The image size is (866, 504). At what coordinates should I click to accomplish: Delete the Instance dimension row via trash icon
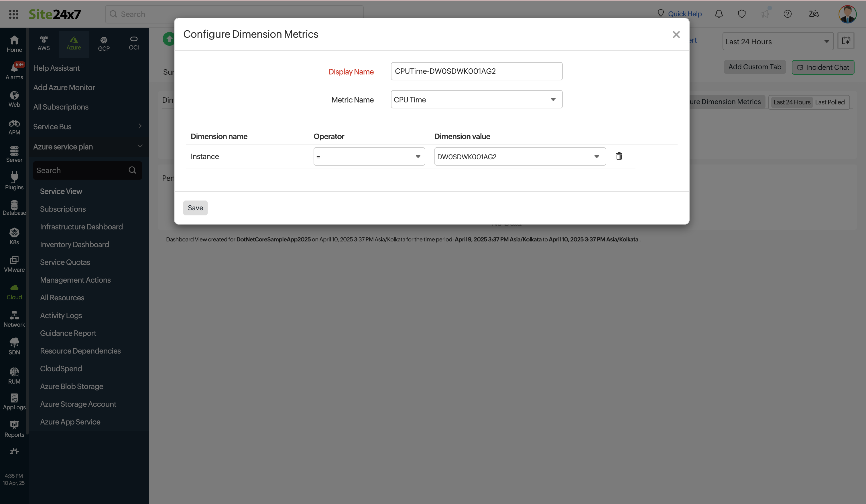(x=619, y=156)
